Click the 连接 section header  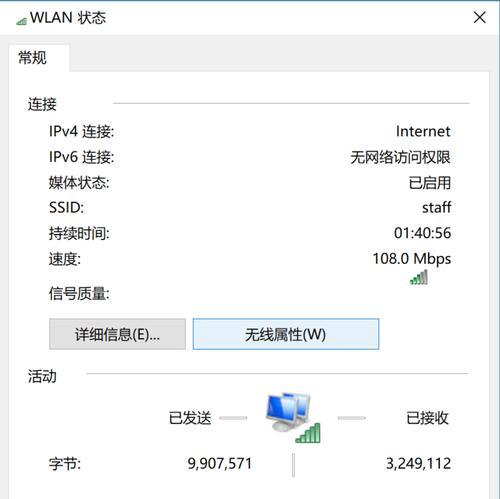[x=42, y=104]
